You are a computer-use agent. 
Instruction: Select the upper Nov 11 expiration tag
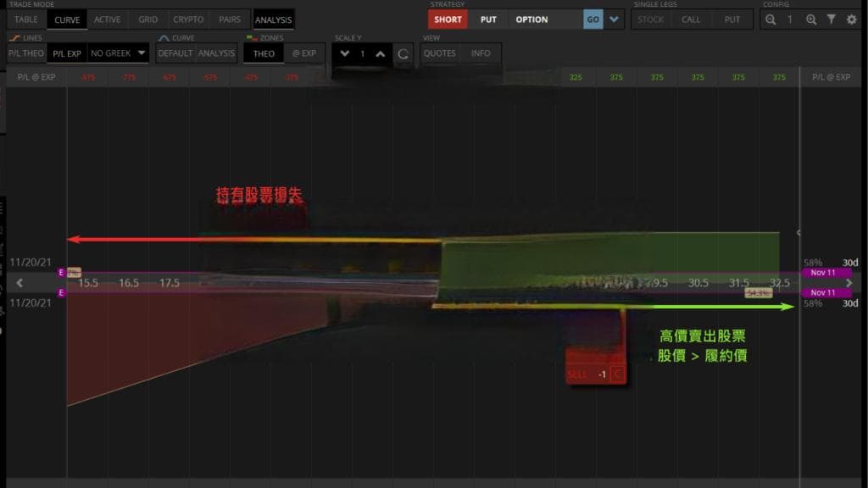click(826, 272)
